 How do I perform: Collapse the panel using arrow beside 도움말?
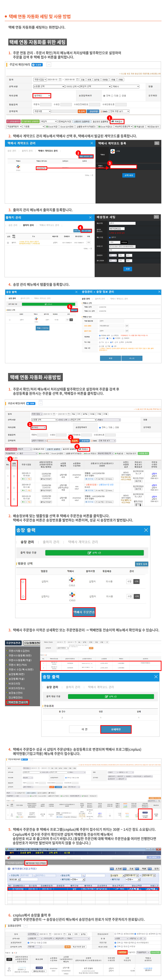[x=49, y=65]
